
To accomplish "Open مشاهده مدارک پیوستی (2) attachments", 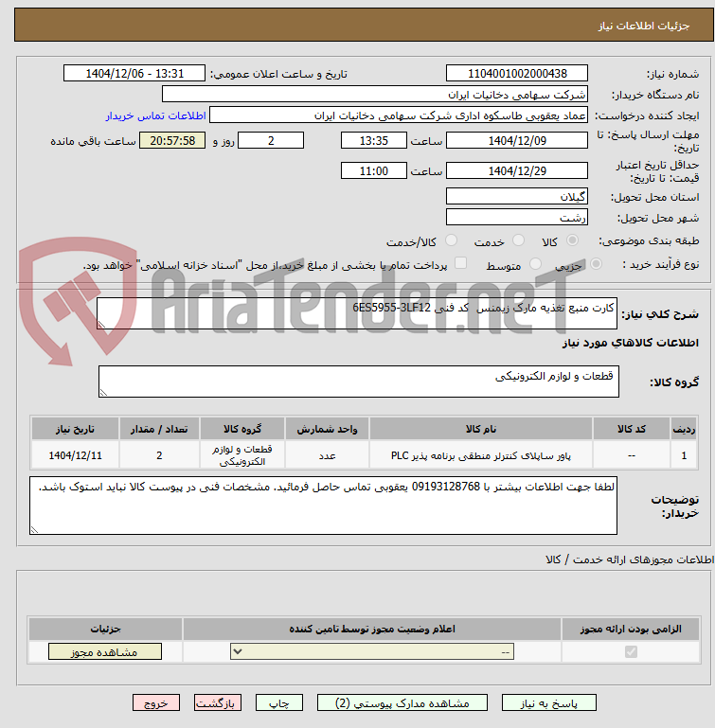I will point(402,703).
